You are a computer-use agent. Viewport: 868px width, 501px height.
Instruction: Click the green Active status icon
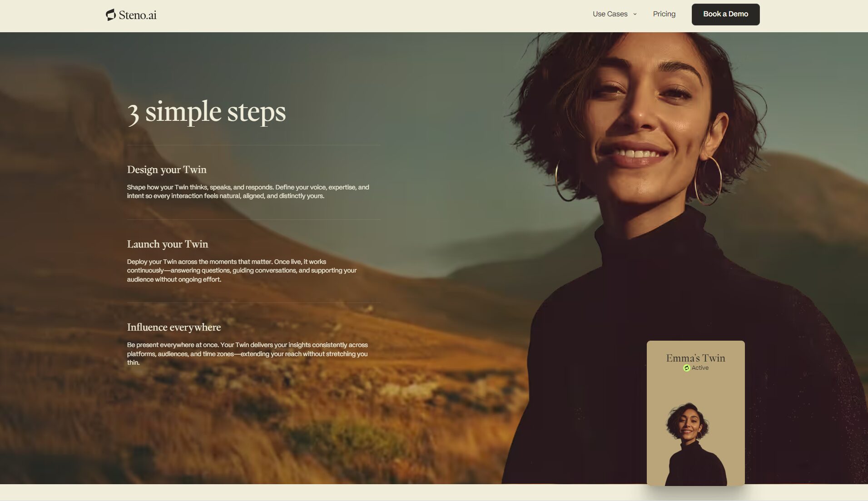(x=686, y=368)
